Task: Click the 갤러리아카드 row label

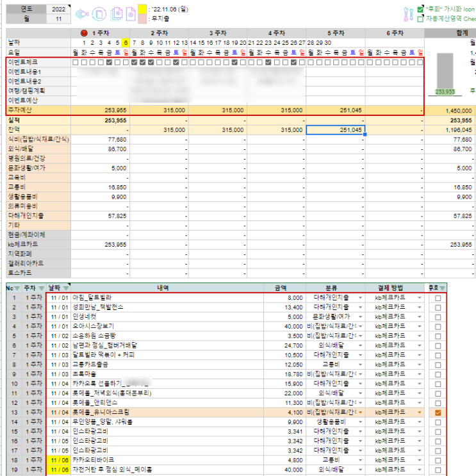Action: pyautogui.click(x=38, y=263)
